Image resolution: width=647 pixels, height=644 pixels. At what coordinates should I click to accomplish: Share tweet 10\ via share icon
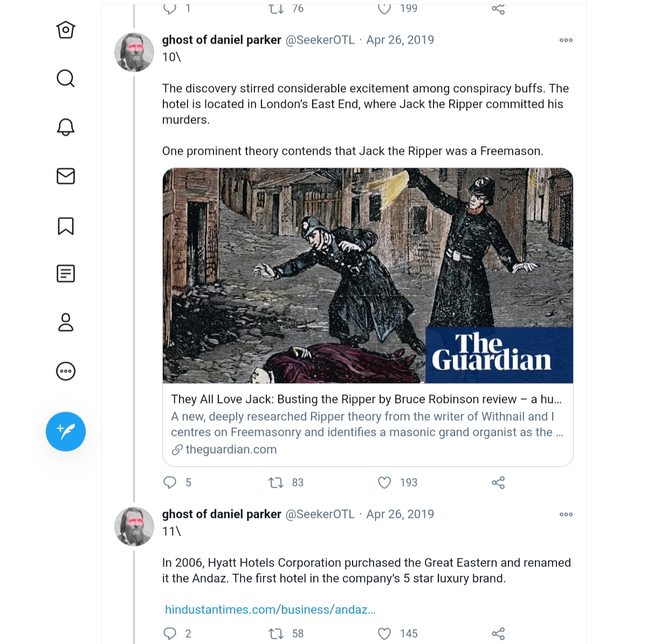(498, 483)
